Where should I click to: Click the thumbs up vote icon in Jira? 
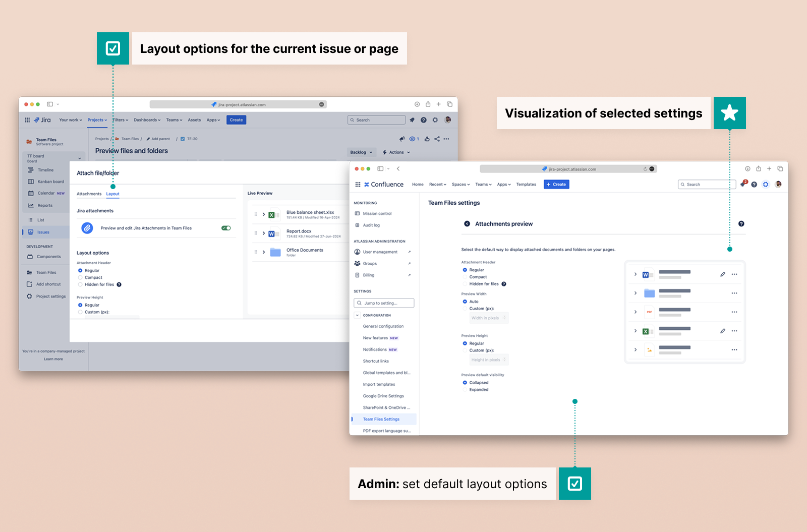[x=427, y=139]
